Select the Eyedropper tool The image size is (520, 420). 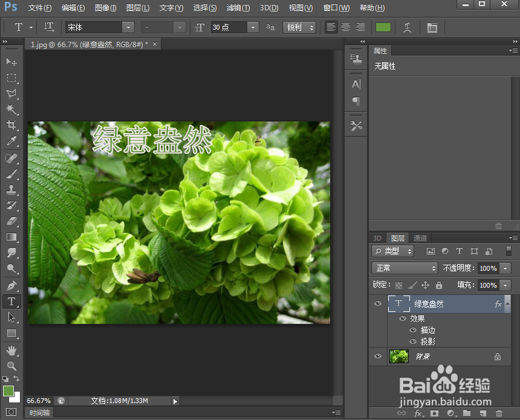[11, 141]
